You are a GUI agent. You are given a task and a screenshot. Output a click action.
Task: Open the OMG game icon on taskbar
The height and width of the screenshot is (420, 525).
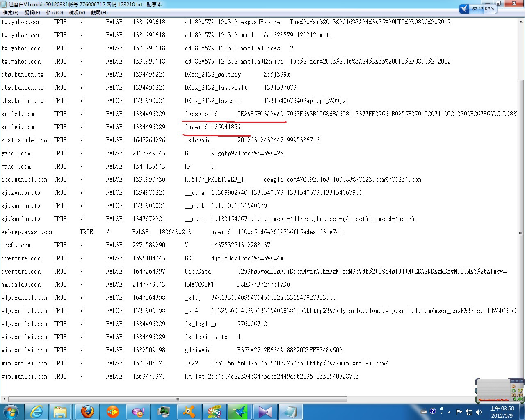[214, 411]
